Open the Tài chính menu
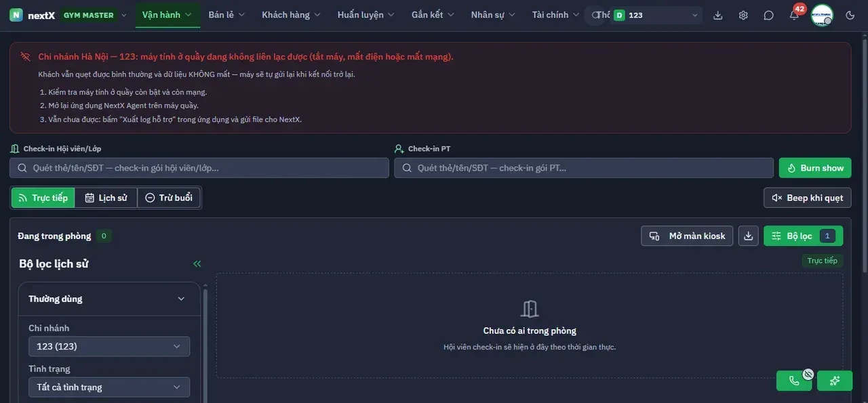868x403 pixels. click(556, 15)
